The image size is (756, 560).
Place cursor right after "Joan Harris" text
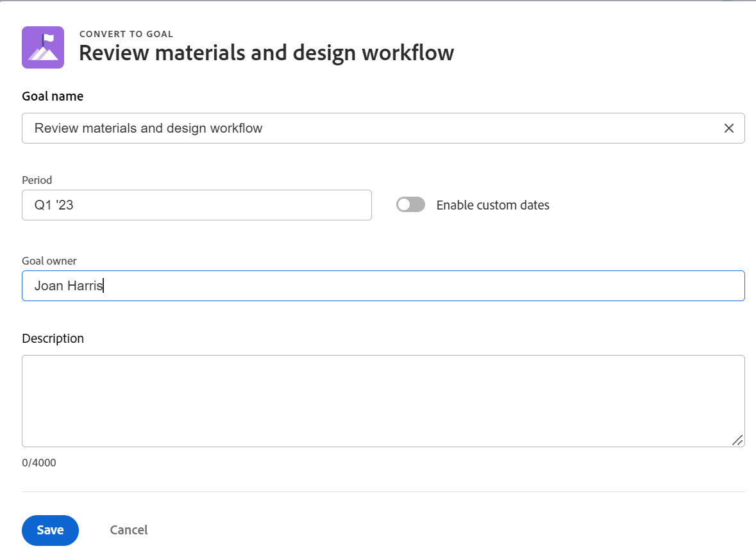pyautogui.click(x=104, y=286)
